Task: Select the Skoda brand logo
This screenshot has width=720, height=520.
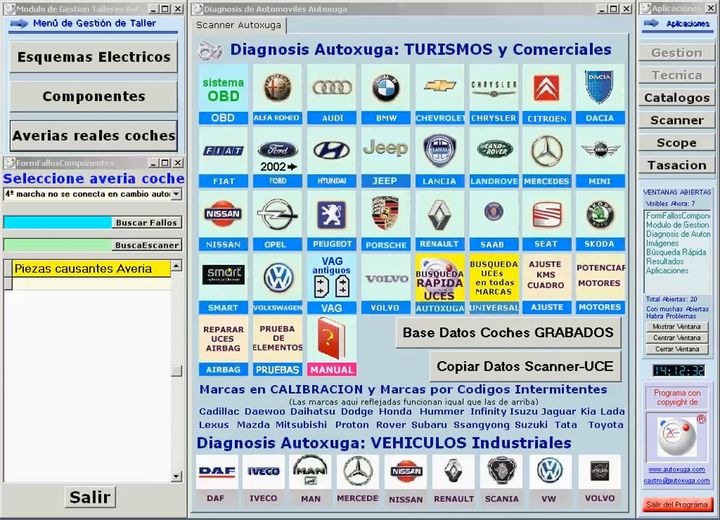Action: point(600,215)
